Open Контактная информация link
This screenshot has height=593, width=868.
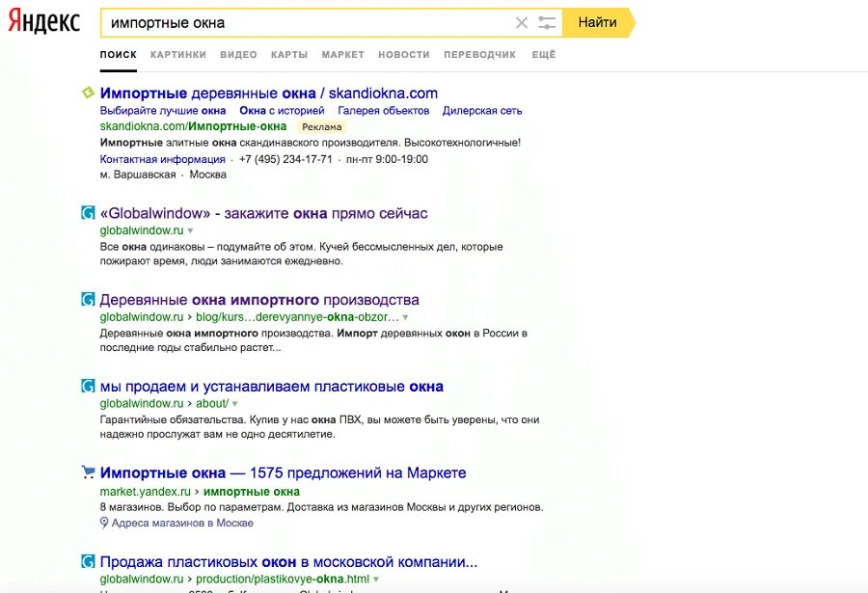tap(163, 159)
